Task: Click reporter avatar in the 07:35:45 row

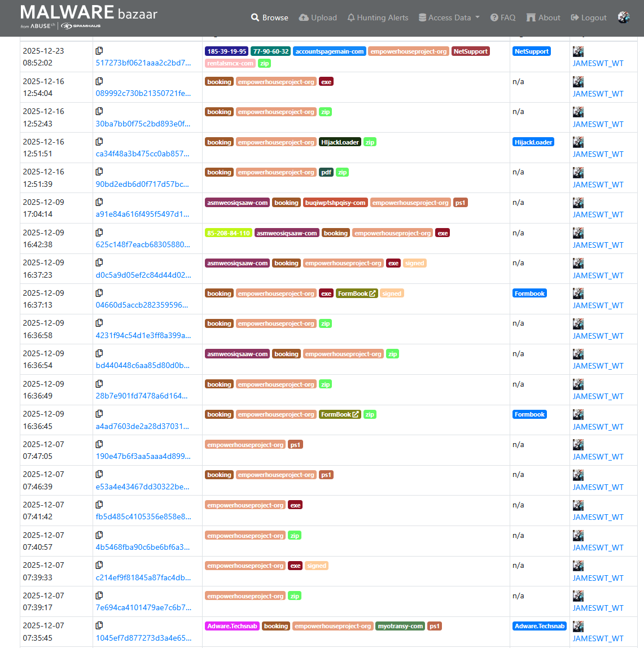Action: click(578, 626)
